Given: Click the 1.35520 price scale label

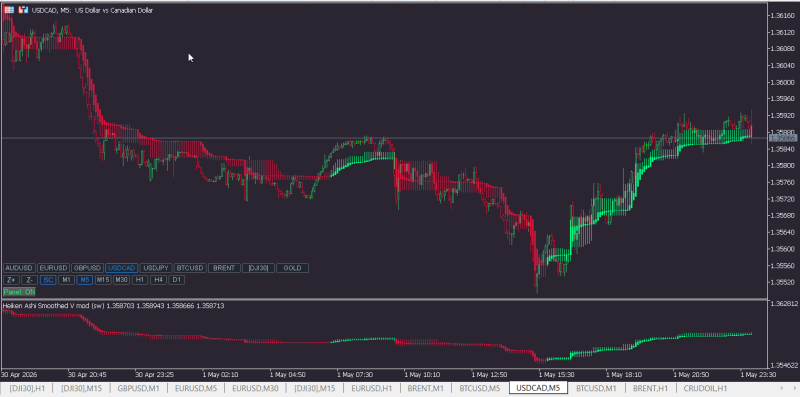Looking at the screenshot, I should 783,282.
